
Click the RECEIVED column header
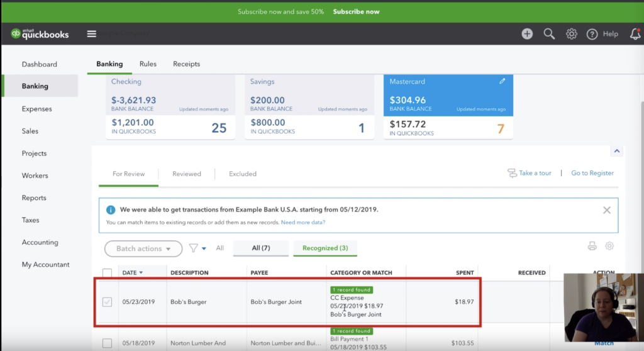point(531,272)
